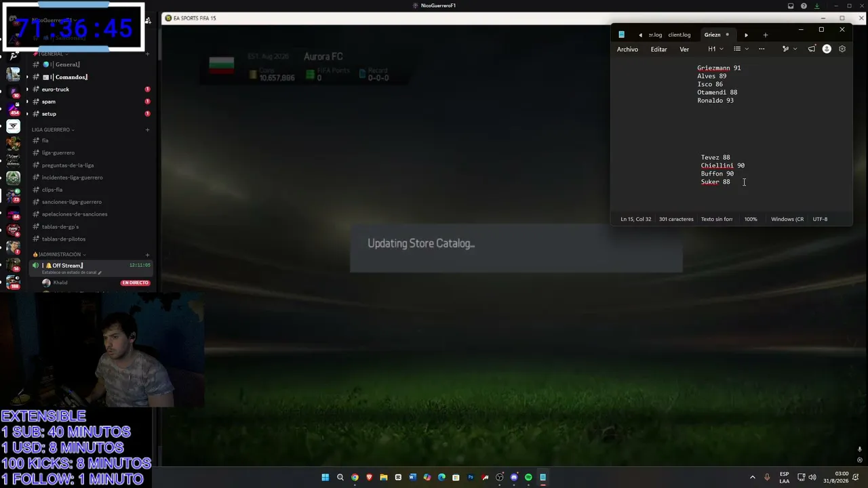Click the line 'Griezmann 91' in Notepad
This screenshot has width=868, height=488.
719,68
